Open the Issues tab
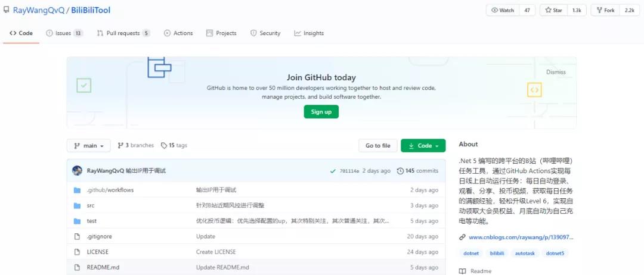 [x=64, y=33]
